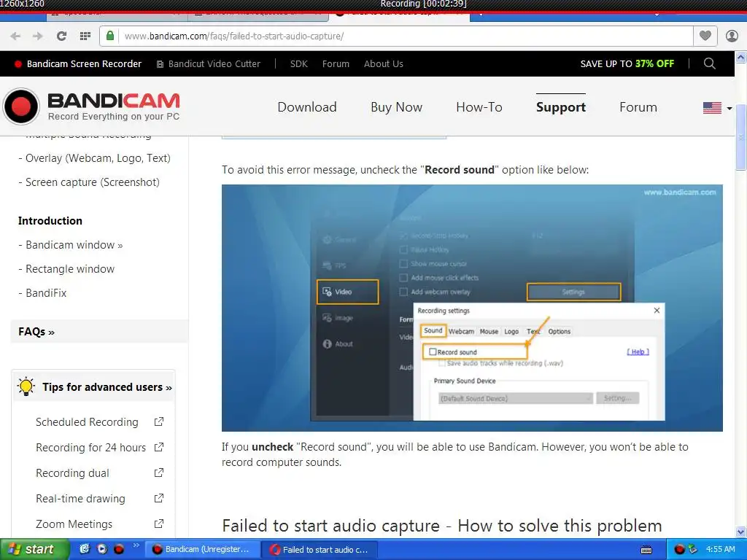Reload the page with the refresh icon

(x=61, y=36)
